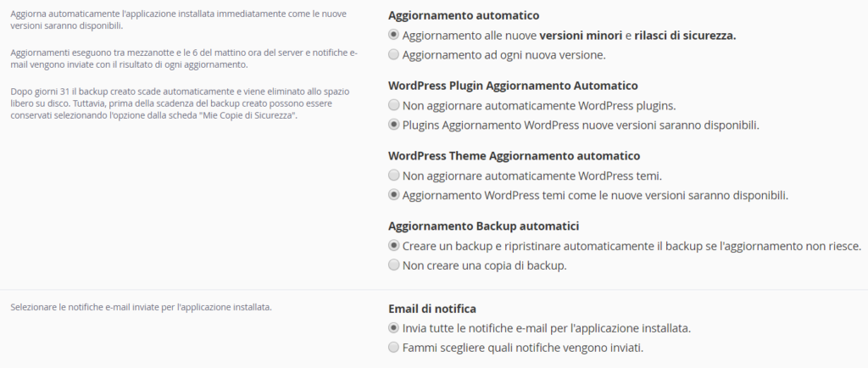Disable automatic WordPress plugins update
Image resolution: width=868 pixels, height=368 pixels.
click(393, 106)
